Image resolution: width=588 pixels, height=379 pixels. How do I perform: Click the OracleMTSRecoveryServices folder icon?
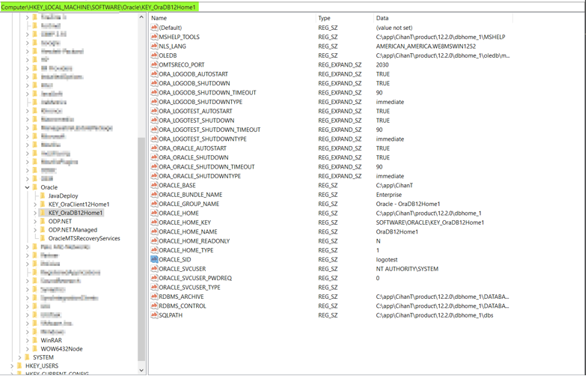pyautogui.click(x=43, y=238)
